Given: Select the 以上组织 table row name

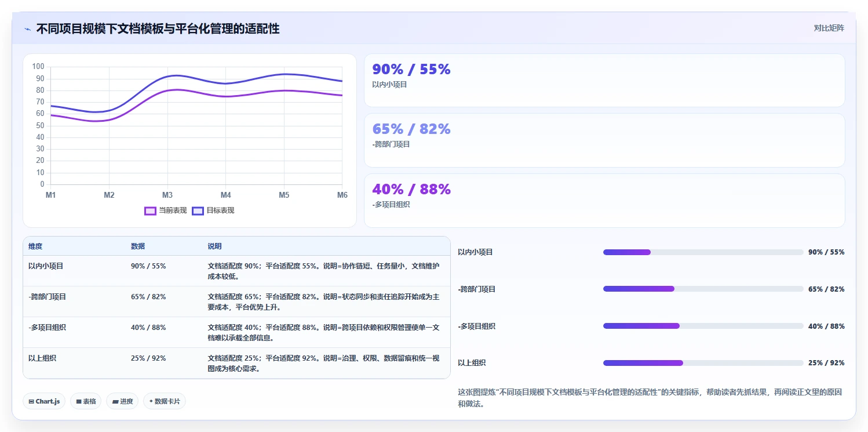Looking at the screenshot, I should pos(42,358).
